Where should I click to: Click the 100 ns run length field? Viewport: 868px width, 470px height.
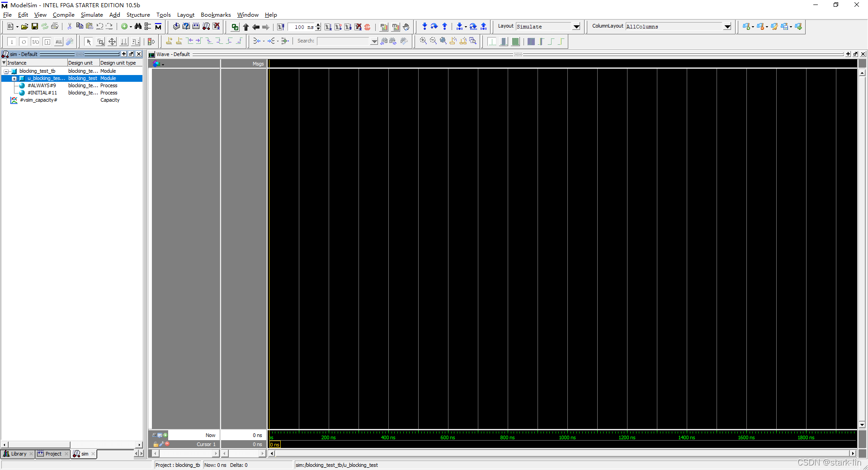click(x=302, y=27)
